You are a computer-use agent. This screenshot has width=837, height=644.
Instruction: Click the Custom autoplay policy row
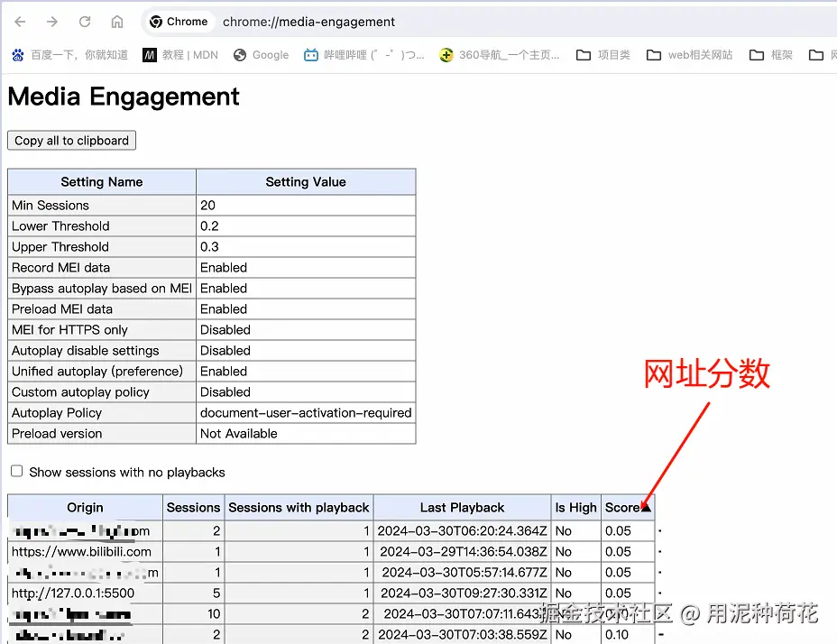[x=211, y=392]
